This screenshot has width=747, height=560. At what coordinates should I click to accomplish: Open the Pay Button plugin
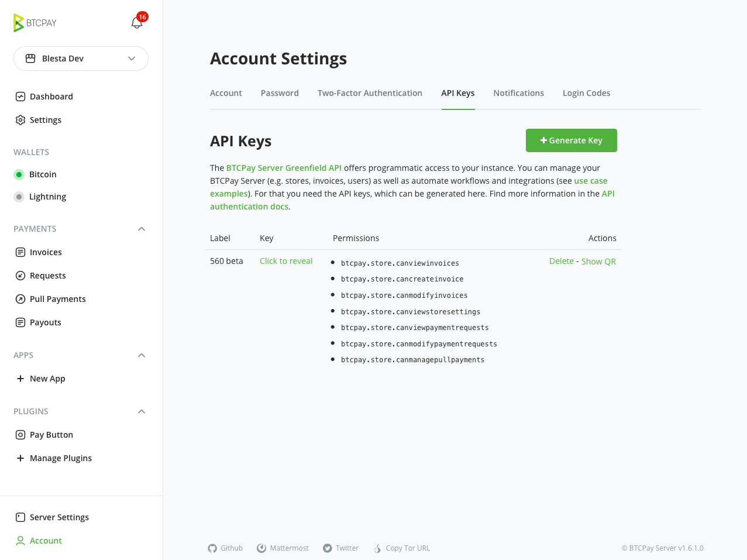point(51,435)
